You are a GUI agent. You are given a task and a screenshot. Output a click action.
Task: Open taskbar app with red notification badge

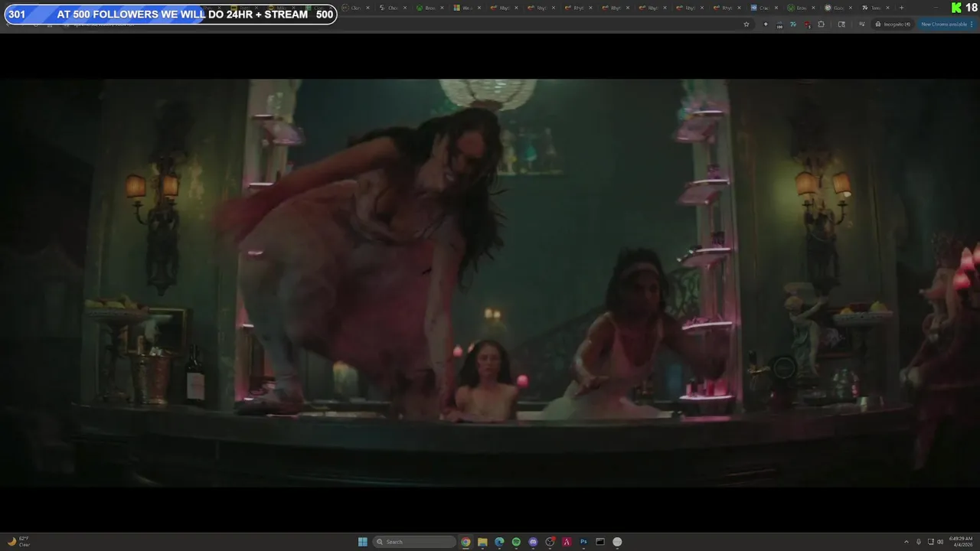pyautogui.click(x=550, y=542)
